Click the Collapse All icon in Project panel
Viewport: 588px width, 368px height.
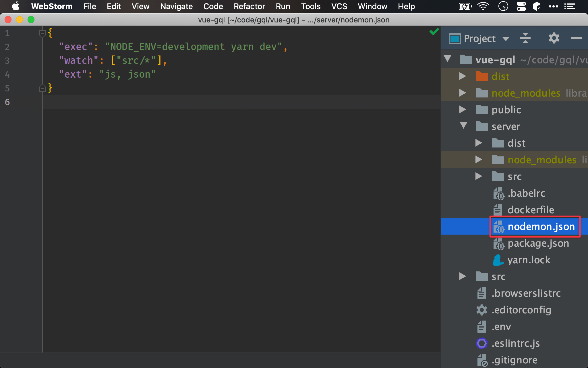click(x=525, y=38)
